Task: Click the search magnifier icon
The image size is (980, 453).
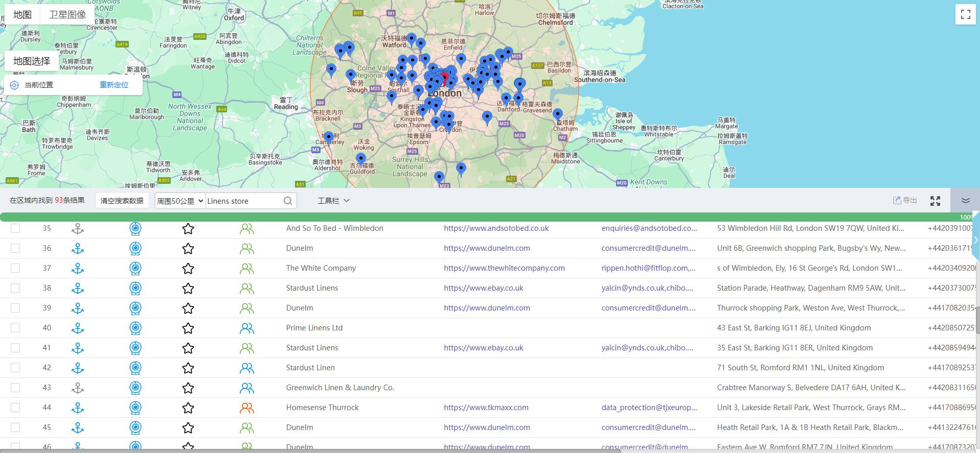Action: pos(288,201)
